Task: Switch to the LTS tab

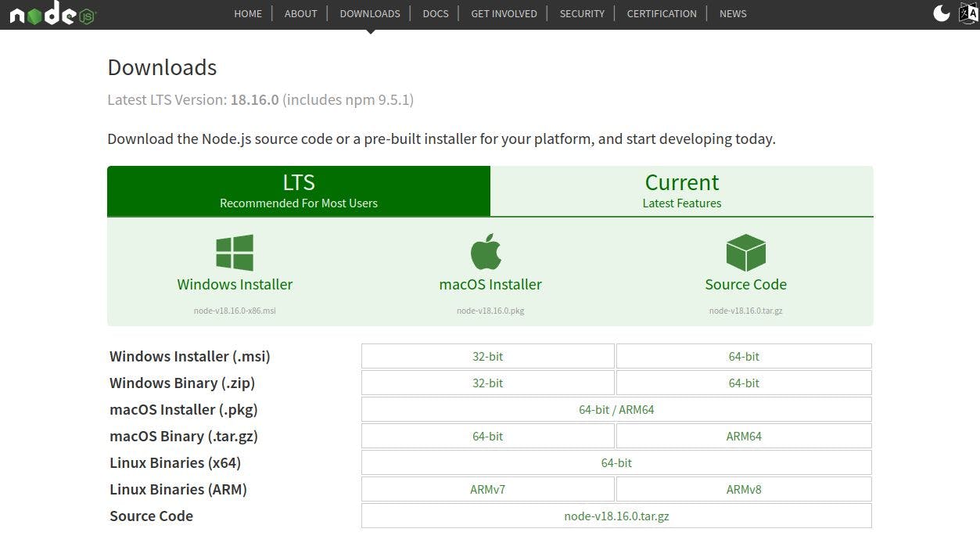Action: pyautogui.click(x=299, y=191)
